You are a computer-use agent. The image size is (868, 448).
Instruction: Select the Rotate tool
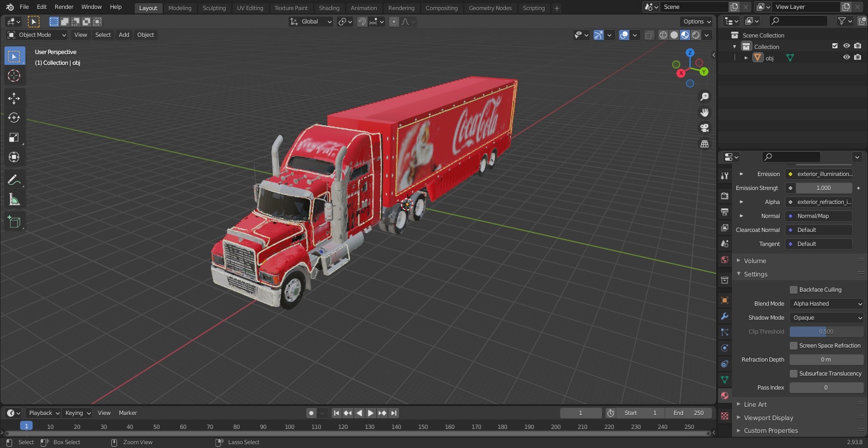coord(14,118)
